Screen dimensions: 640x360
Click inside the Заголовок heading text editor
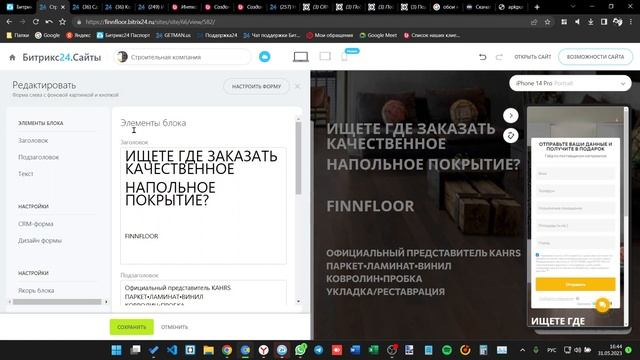point(203,206)
